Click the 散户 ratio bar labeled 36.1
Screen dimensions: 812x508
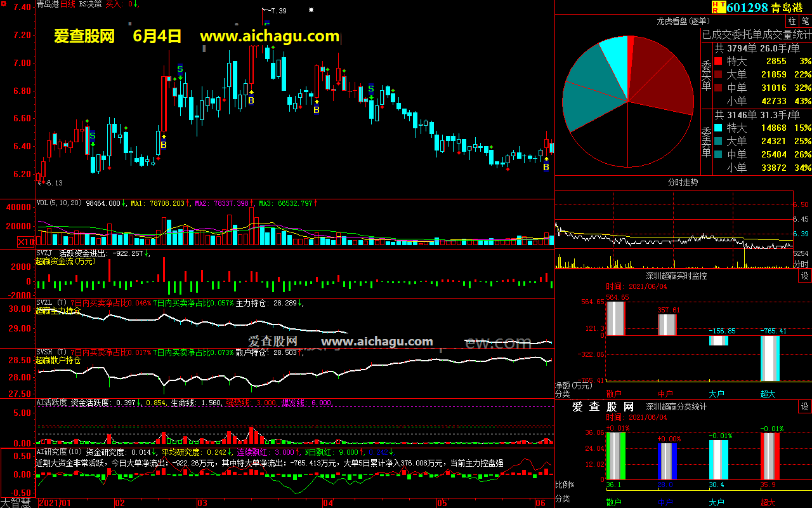click(x=616, y=456)
